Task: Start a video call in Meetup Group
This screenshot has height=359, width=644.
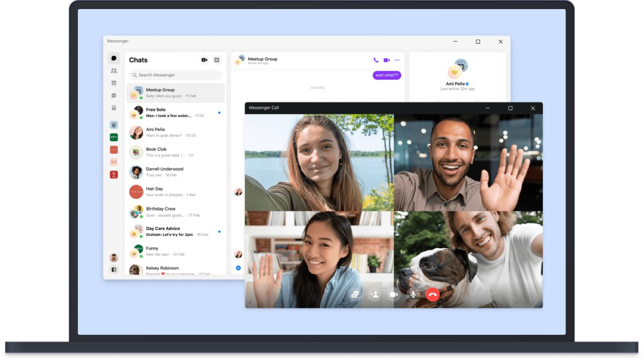Action: 386,60
